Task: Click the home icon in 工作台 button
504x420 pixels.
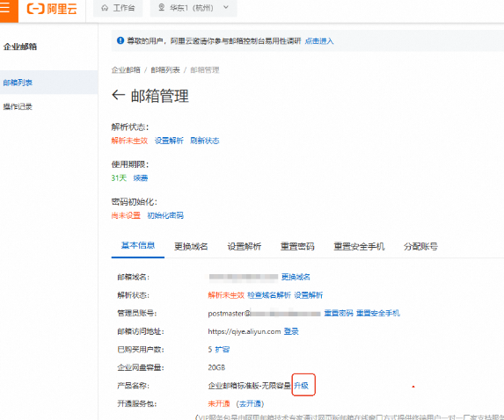Action: coord(105,8)
